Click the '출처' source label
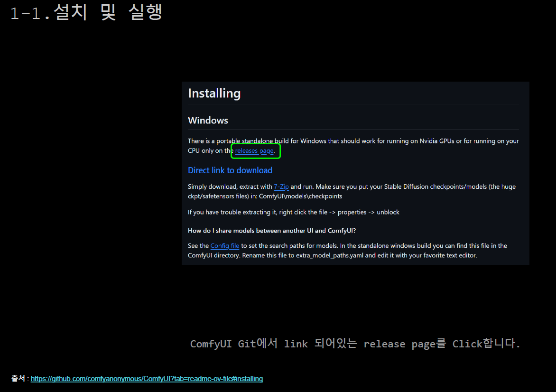Viewport: 556px width, 392px height. pos(18,378)
